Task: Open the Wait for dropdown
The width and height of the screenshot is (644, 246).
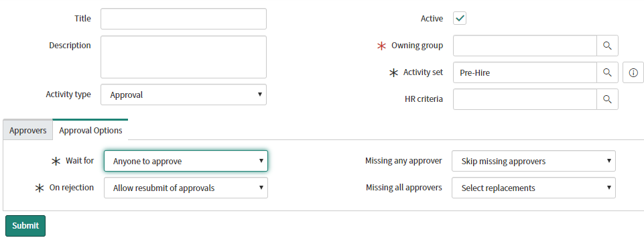Action: pyautogui.click(x=186, y=161)
